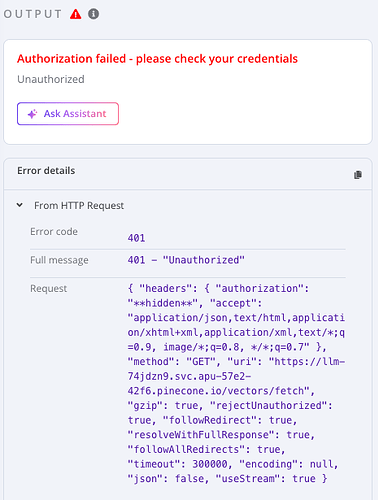Viewport: 378px width, 500px height.
Task: Click the red warning triangle icon
Action: (x=76, y=14)
